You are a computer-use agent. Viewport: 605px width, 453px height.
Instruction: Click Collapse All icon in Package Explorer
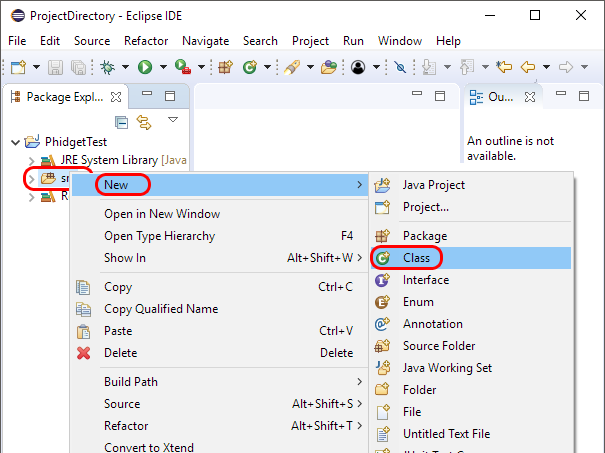click(121, 122)
